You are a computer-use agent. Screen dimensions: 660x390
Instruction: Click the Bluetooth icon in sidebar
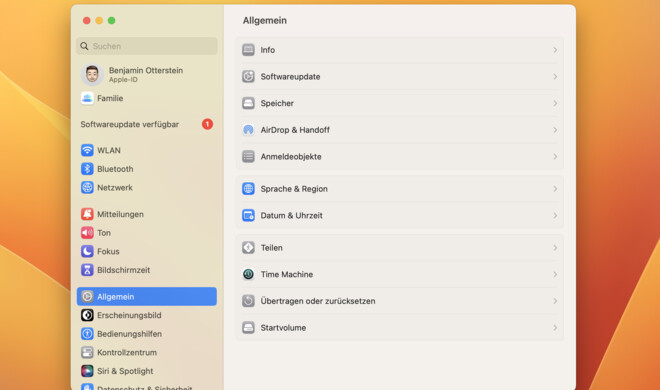[87, 169]
